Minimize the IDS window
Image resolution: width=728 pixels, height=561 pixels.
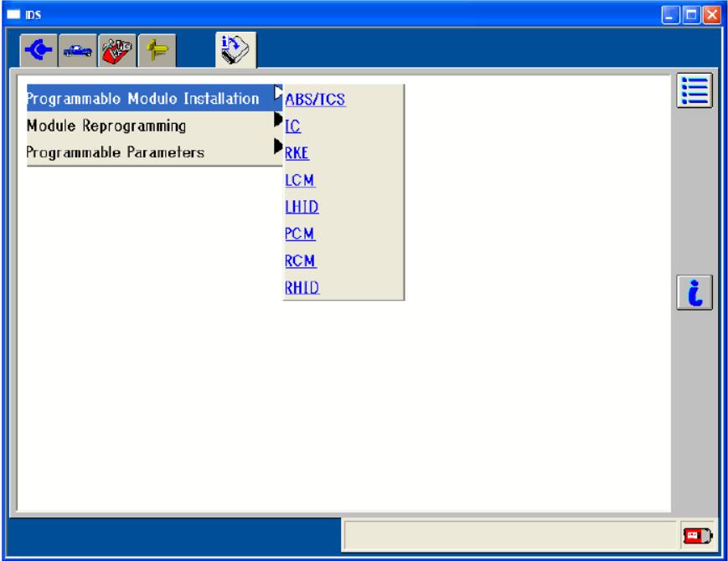click(670, 15)
